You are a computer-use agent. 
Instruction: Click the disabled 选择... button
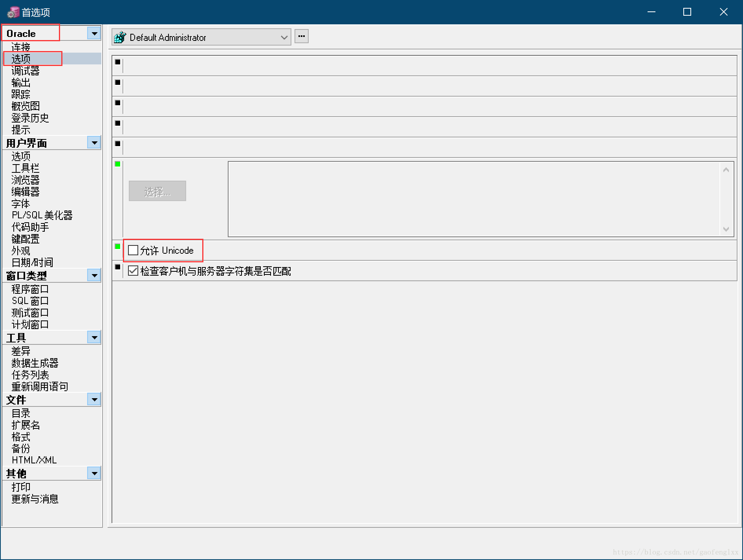tap(157, 191)
